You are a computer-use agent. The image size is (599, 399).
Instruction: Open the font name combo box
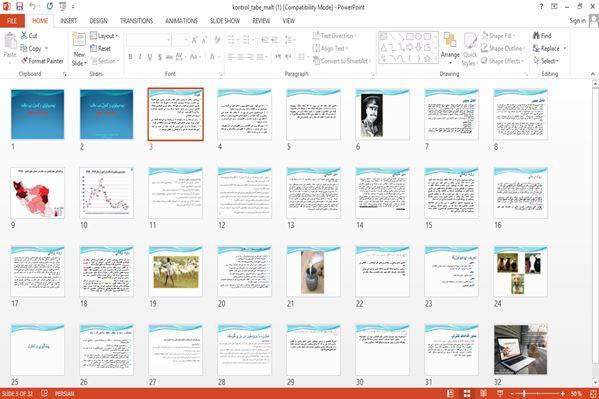[148, 40]
